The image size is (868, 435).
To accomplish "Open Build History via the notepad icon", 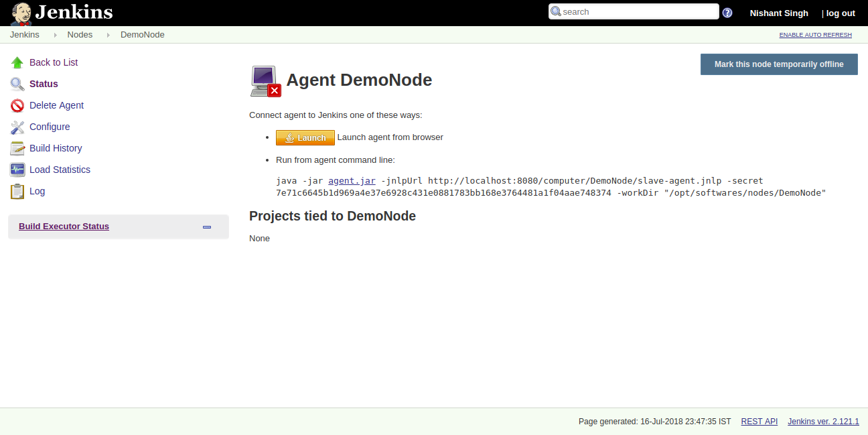I will click(x=17, y=148).
